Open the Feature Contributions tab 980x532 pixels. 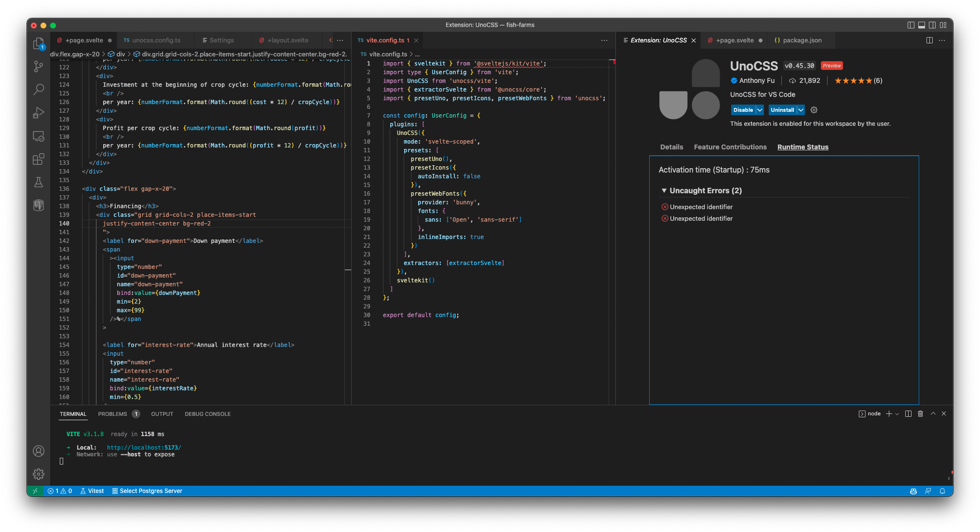(x=730, y=147)
